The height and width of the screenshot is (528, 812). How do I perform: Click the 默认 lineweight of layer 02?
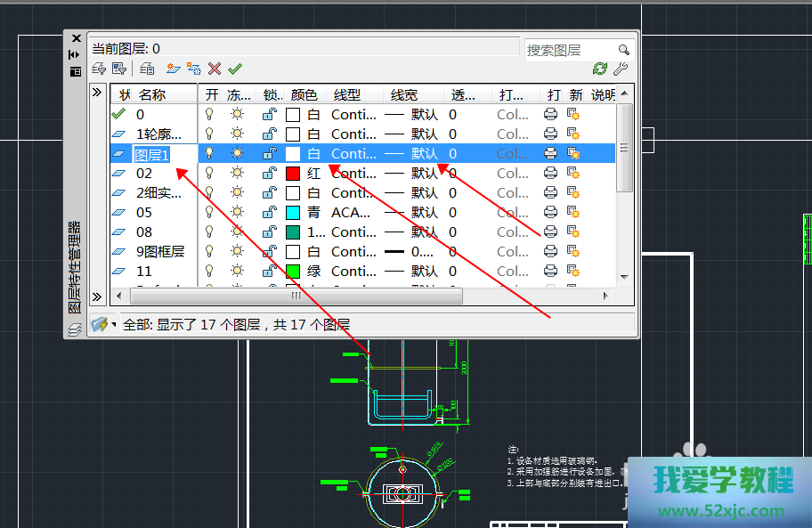click(x=424, y=174)
